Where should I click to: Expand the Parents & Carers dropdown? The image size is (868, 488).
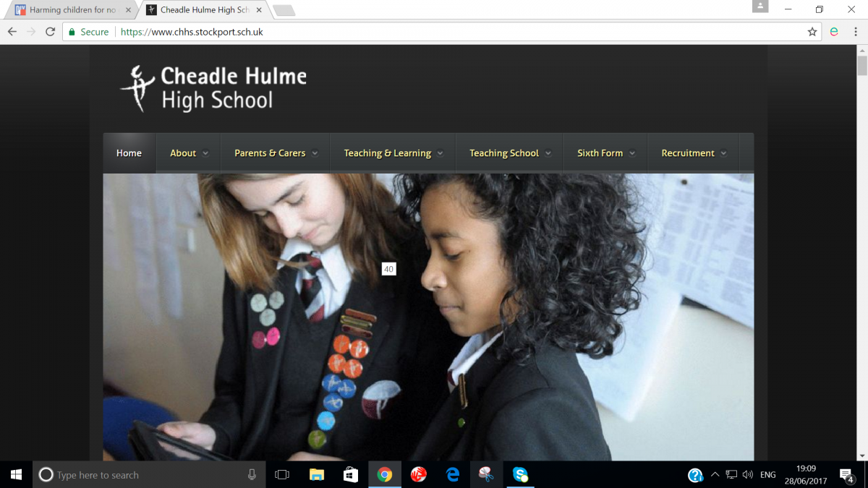[276, 153]
